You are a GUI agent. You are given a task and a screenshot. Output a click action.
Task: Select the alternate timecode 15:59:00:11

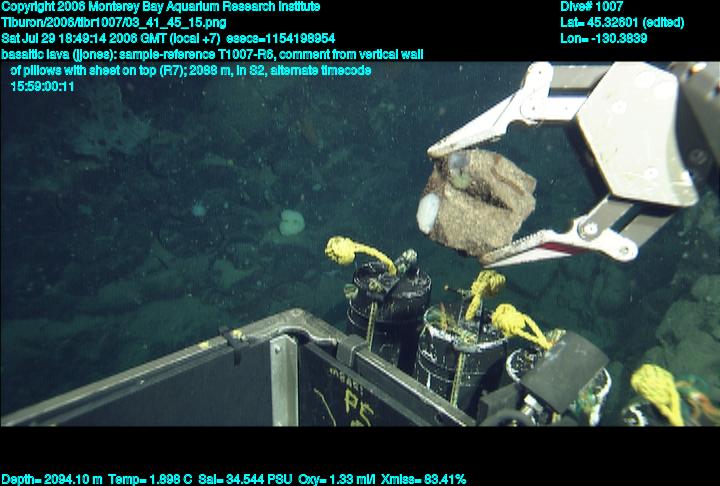(x=42, y=86)
